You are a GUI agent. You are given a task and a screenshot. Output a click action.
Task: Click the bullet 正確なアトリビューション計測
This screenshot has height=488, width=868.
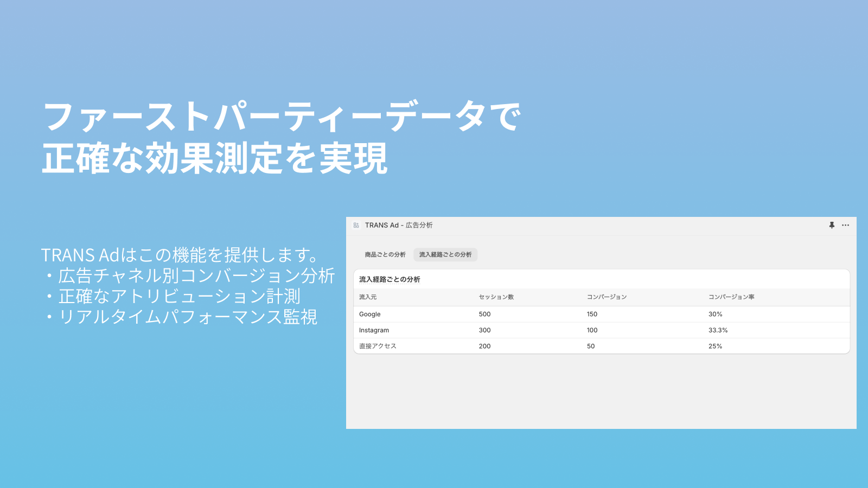[x=179, y=296]
